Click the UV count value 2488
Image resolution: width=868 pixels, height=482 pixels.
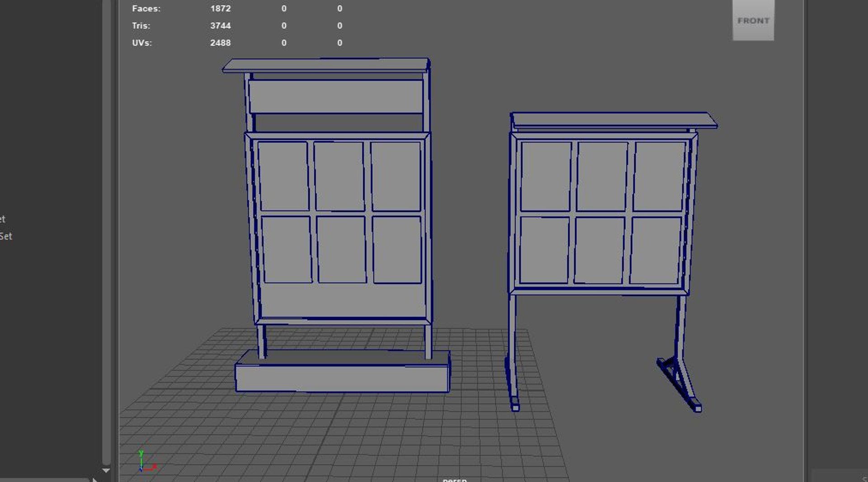tap(221, 43)
